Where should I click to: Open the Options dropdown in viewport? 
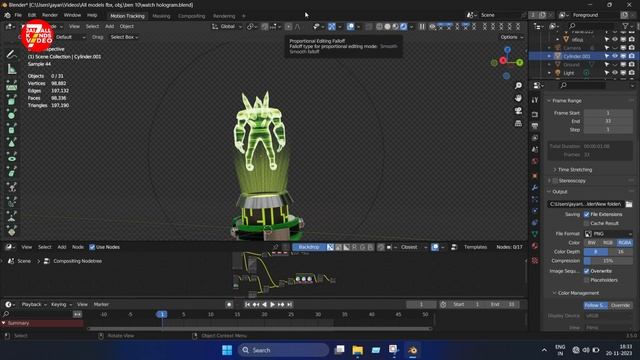pos(511,37)
